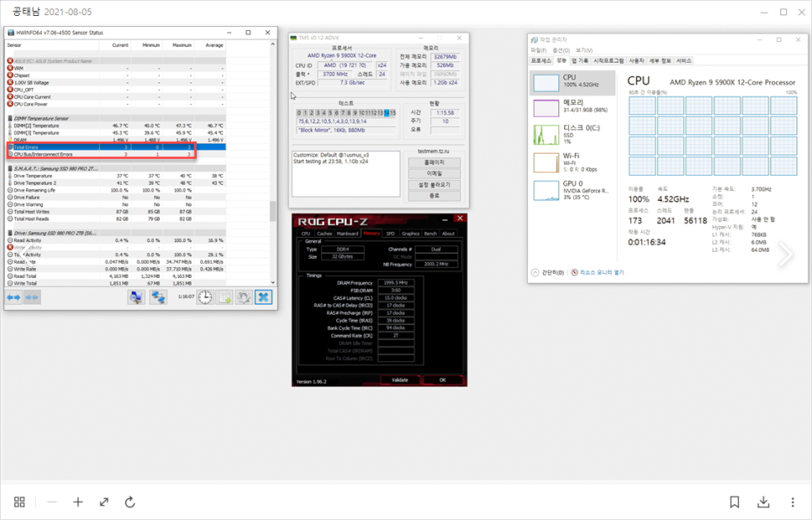Viewport: 812px width, 520px height.
Task: Click OK button in ROG CPU-Z
Action: point(443,380)
